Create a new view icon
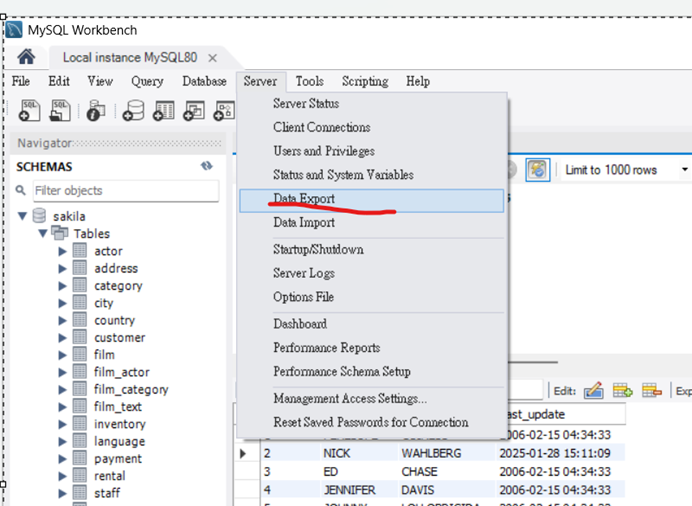Image resolution: width=692 pixels, height=506 pixels. tap(194, 110)
